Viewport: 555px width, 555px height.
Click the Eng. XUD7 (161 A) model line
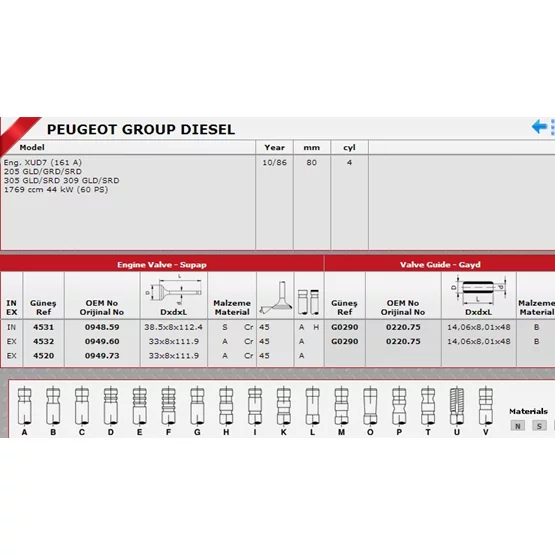43,162
